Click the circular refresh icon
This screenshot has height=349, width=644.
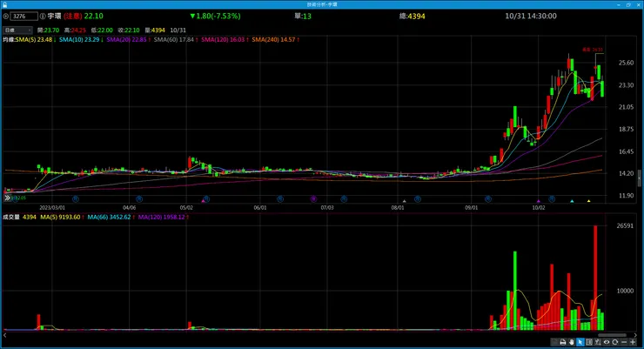[x=614, y=342]
